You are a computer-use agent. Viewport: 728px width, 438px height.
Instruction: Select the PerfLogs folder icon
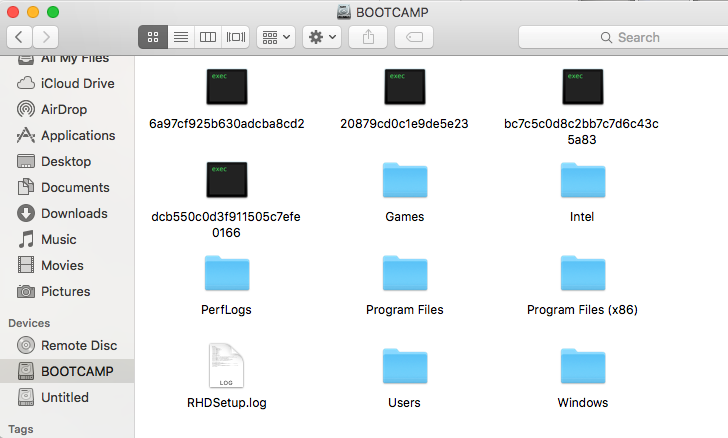coord(227,273)
